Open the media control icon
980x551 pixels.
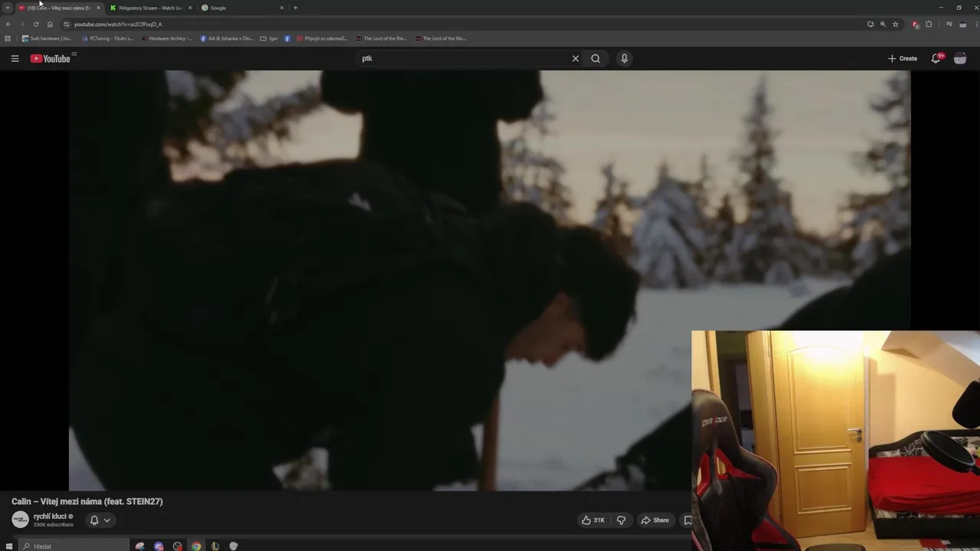coord(949,24)
